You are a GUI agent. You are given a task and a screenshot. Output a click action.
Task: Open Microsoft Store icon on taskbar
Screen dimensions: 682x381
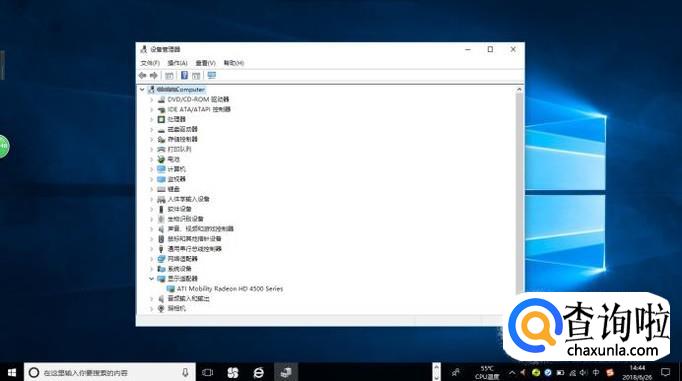pyautogui.click(x=233, y=372)
